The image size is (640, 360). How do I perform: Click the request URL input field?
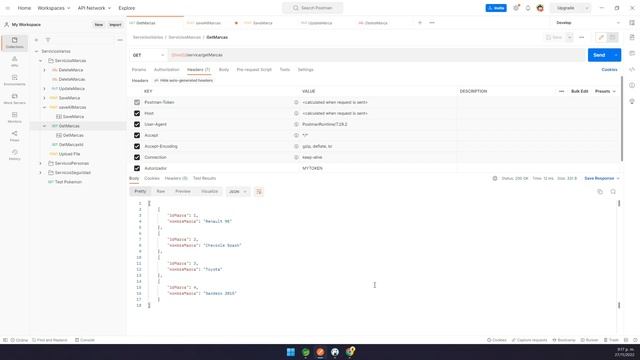point(378,55)
